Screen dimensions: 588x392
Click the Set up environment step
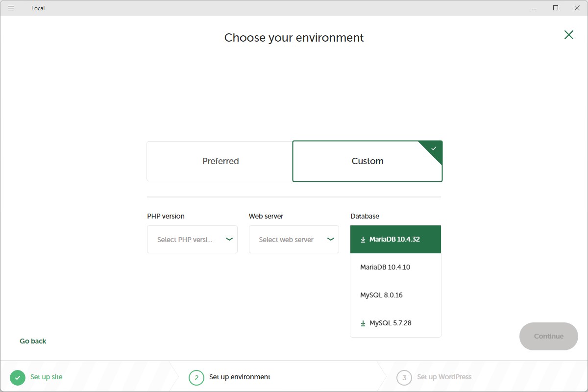tap(240, 377)
